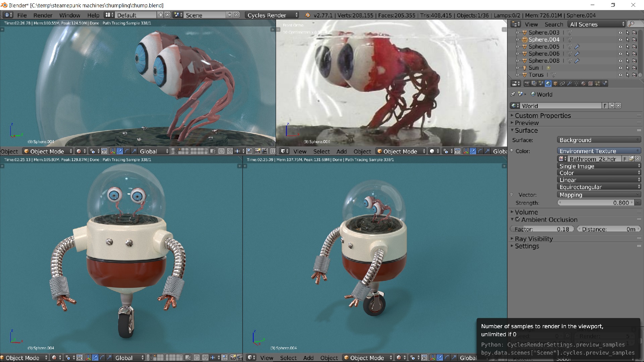The image size is (644, 362).
Task: Open outliner View menu
Action: [x=531, y=24]
